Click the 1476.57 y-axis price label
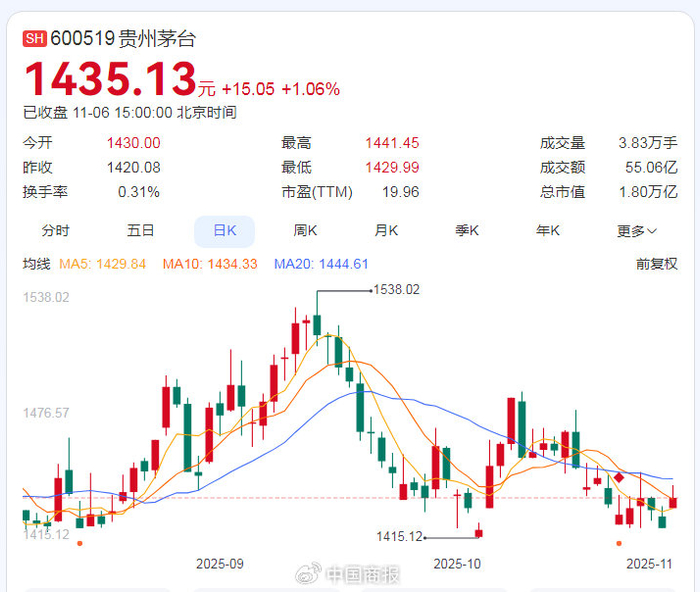 click(46, 413)
